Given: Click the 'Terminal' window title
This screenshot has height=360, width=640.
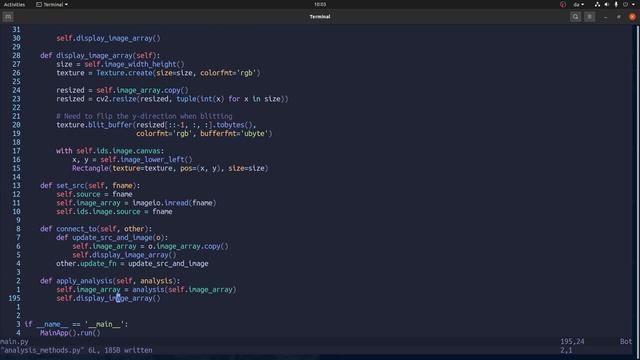Looking at the screenshot, I should (320, 17).
